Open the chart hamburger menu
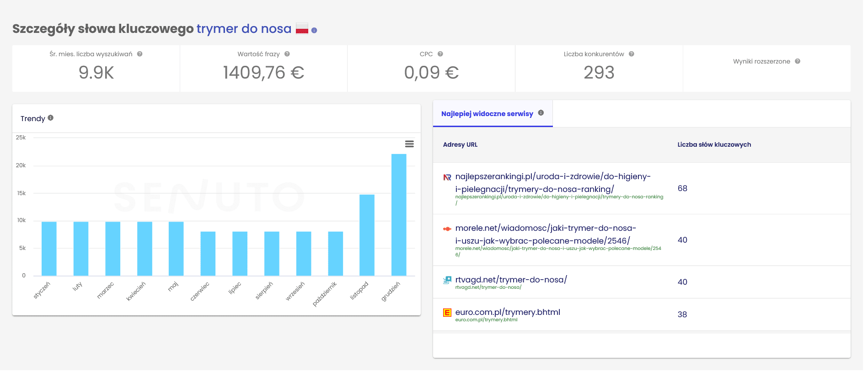The image size is (868, 372). [x=409, y=144]
